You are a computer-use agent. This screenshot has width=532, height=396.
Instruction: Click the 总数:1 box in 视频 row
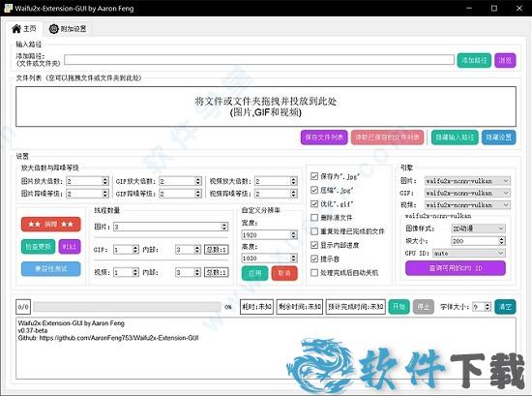click(216, 272)
